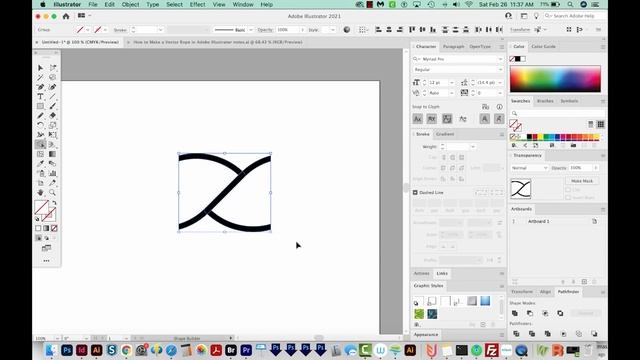The height and width of the screenshot is (360, 640).
Task: Open the font style Regular dropdown
Action: (500, 70)
